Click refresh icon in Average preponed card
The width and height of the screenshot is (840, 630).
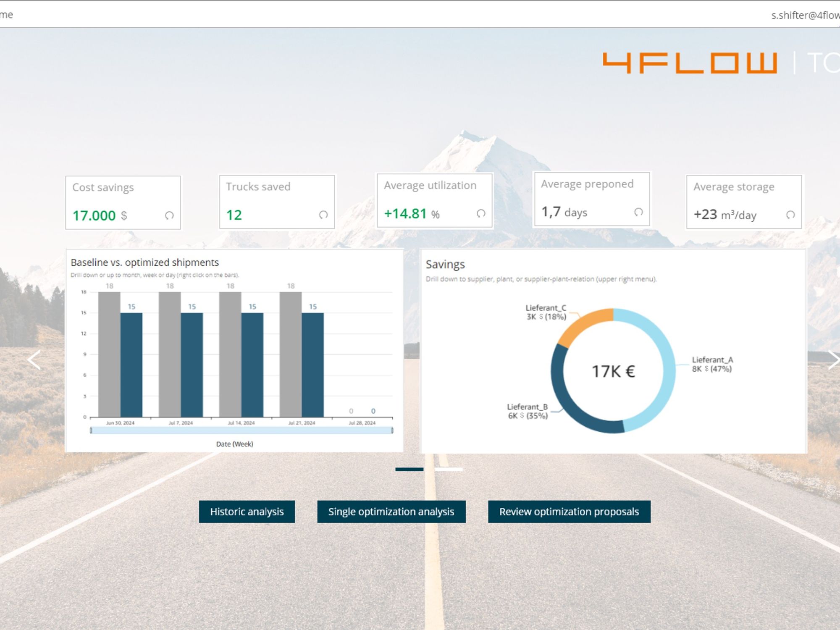pos(638,212)
